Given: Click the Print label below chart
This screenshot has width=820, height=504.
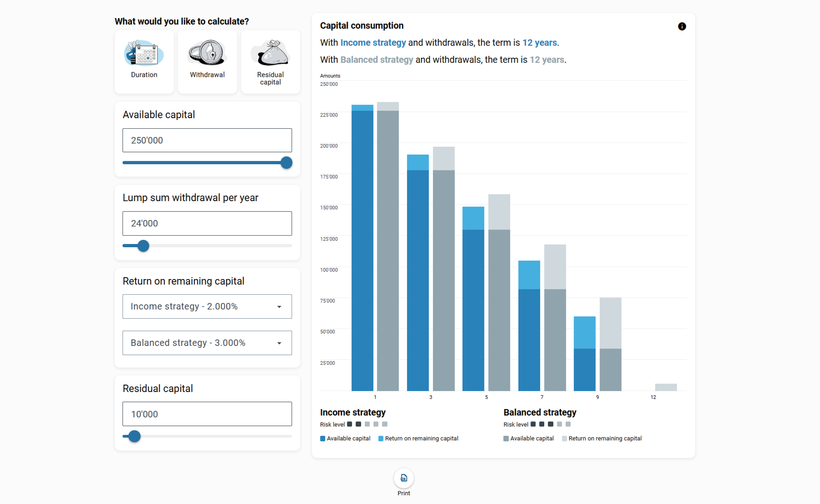Looking at the screenshot, I should click(x=404, y=493).
